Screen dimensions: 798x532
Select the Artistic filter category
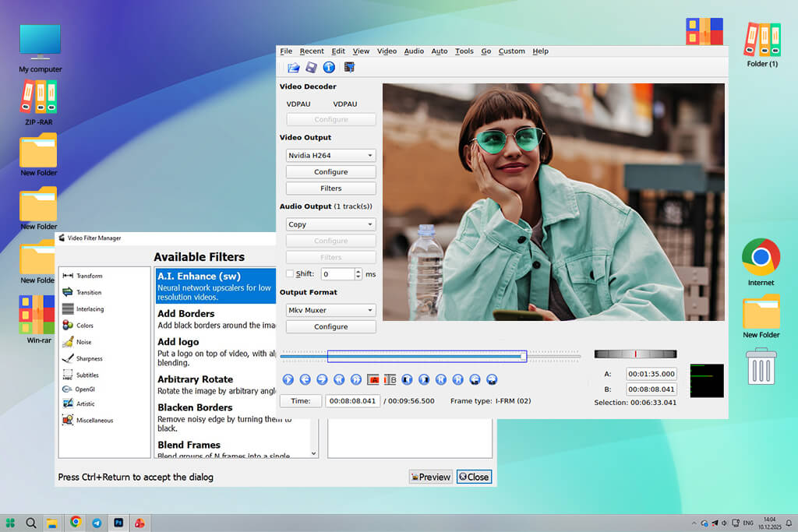79,403
